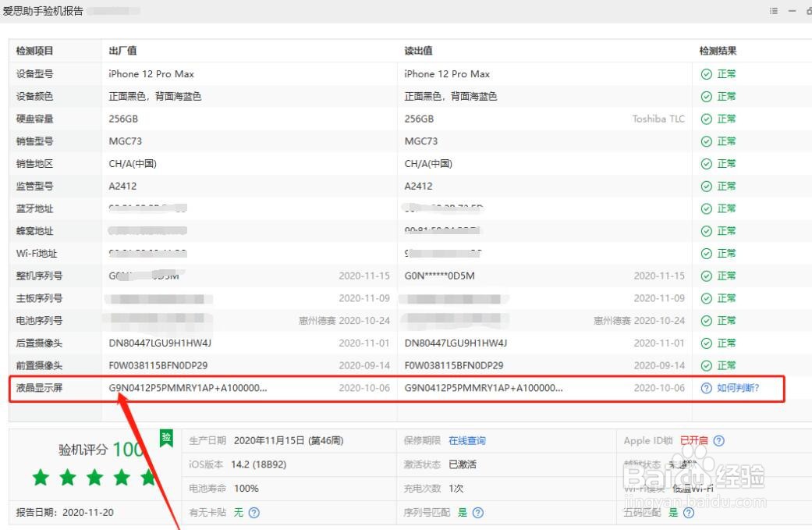812x530 pixels.
Task: Click the green check icon in 后置摄像头 row
Action: (x=707, y=343)
